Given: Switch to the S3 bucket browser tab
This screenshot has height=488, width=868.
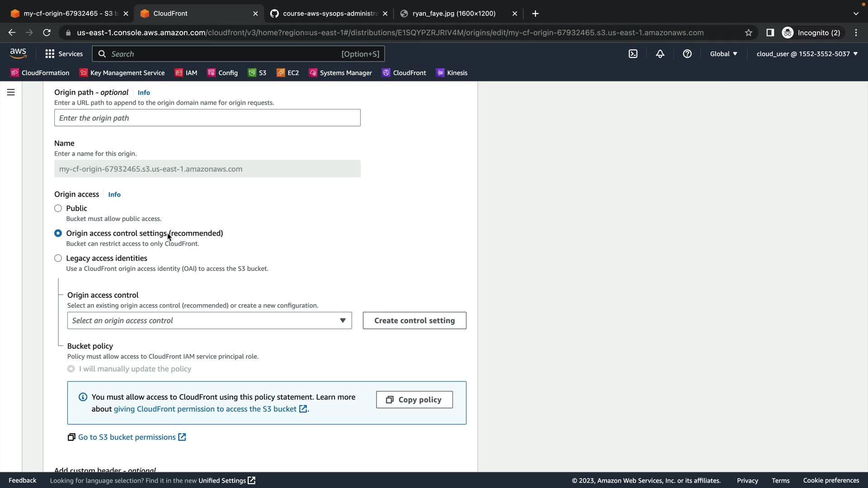Looking at the screenshot, I should pyautogui.click(x=68, y=14).
